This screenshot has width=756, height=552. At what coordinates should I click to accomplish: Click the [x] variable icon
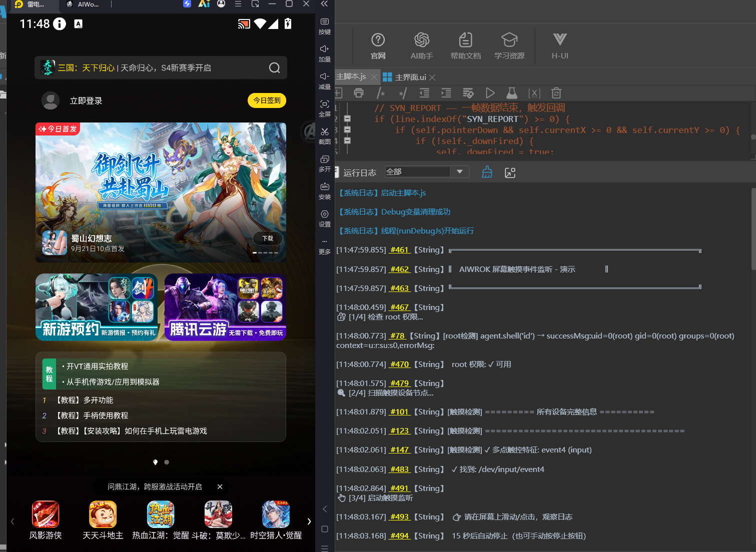[x=534, y=93]
